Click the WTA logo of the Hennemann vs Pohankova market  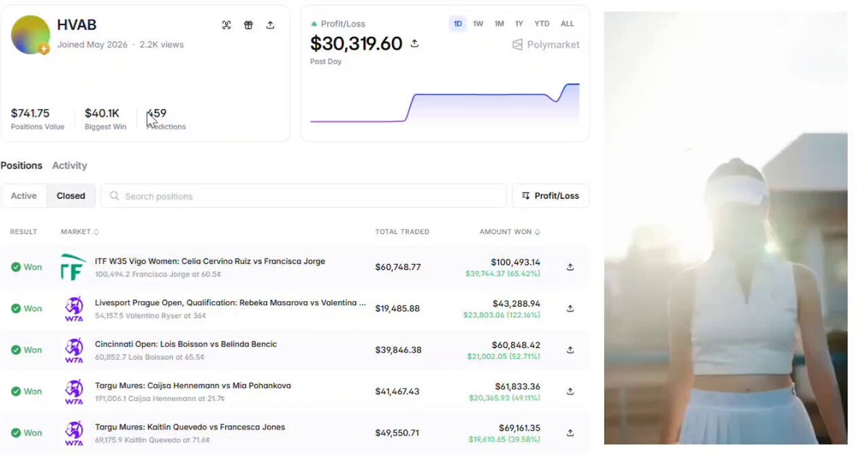pyautogui.click(x=74, y=392)
